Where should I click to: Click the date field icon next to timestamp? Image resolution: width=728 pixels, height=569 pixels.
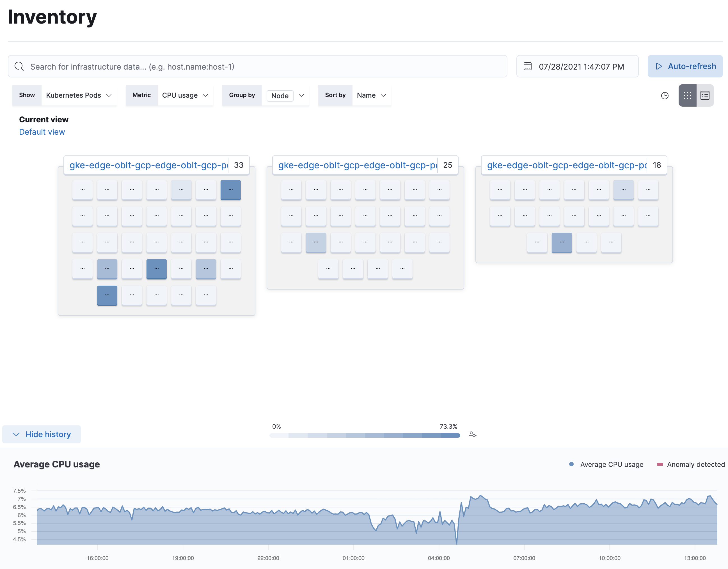point(528,66)
